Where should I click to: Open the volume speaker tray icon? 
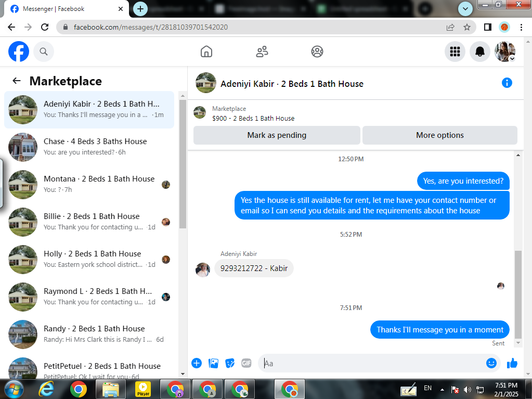coord(468,390)
